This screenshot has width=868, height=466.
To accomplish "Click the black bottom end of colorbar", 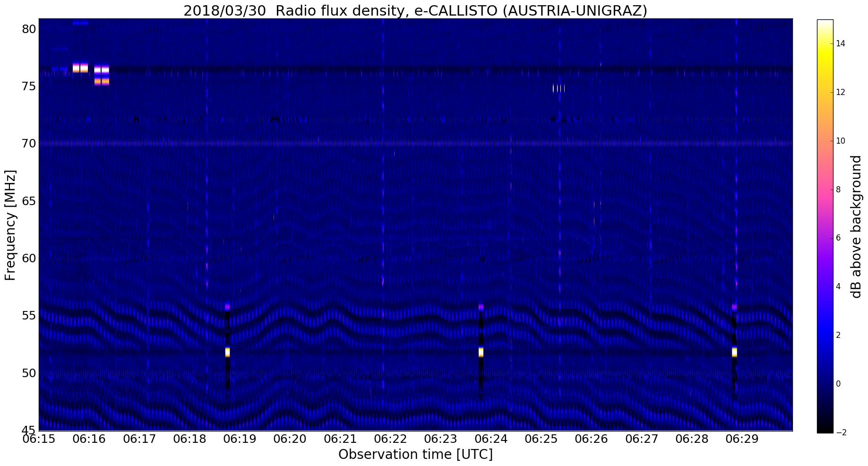I will pyautogui.click(x=825, y=429).
